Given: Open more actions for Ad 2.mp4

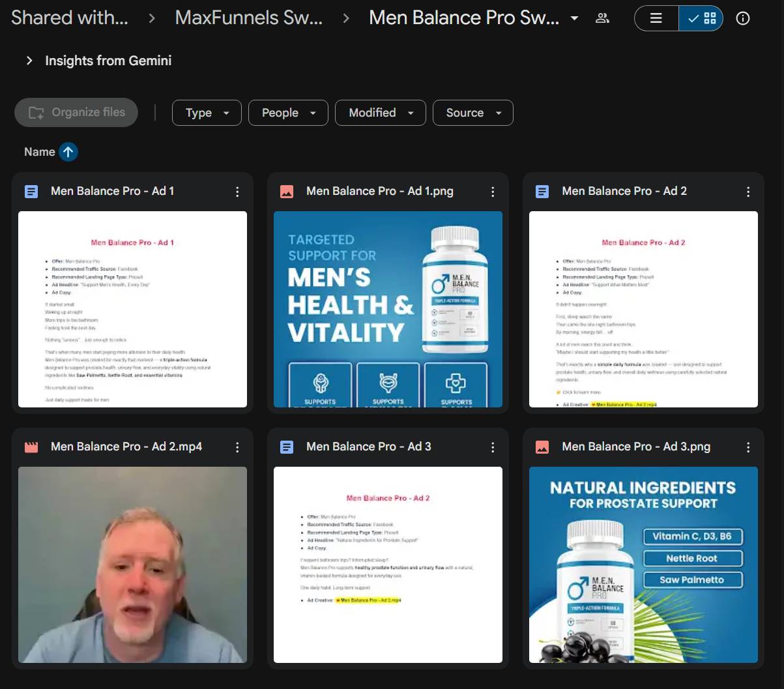Looking at the screenshot, I should click(x=237, y=447).
